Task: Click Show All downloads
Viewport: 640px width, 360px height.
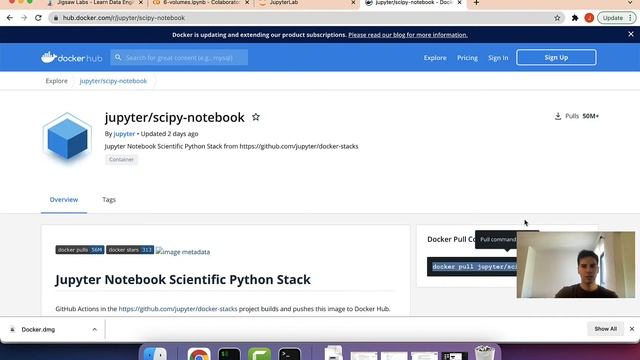Action: click(605, 329)
